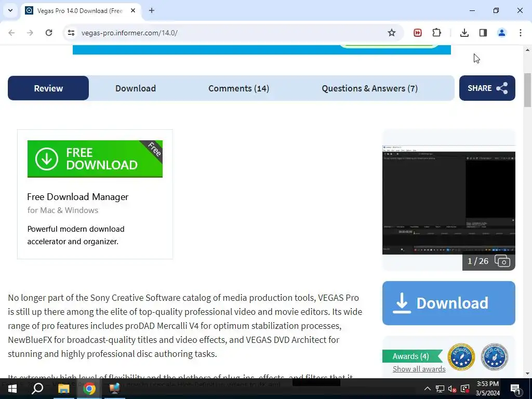Click the scrollbar up arrow
Viewport: 532px width, 399px height.
pyautogui.click(x=527, y=49)
